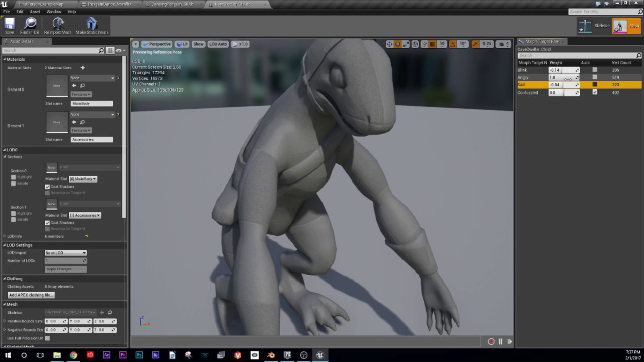Viewport: 644px width, 362px height.
Task: Open the LOD Import dropdown
Action: tap(65, 253)
